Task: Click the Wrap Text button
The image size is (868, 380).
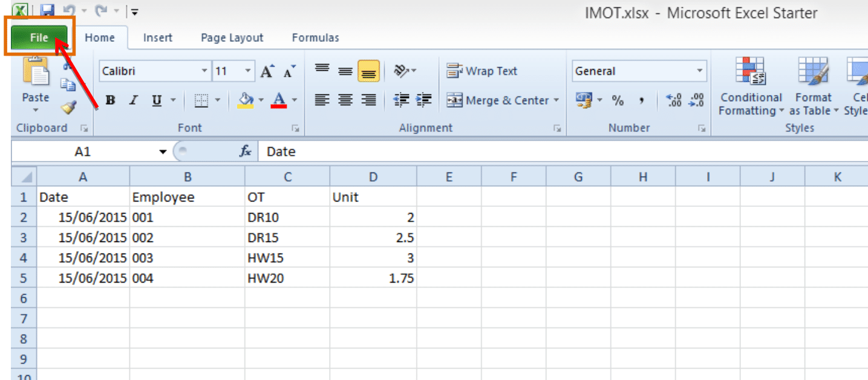Action: 482,71
